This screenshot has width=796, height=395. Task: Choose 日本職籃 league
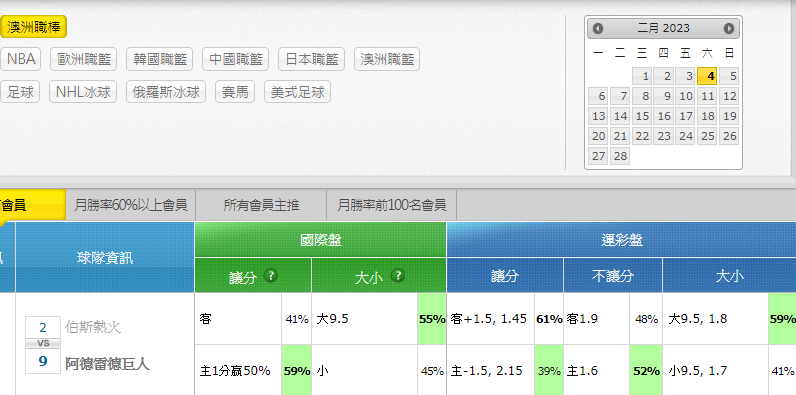coord(311,59)
